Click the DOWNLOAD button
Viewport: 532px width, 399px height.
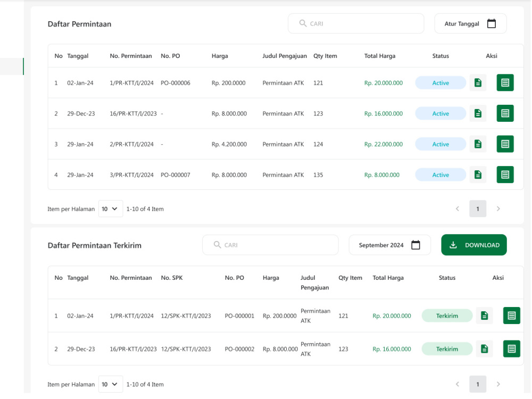point(473,245)
